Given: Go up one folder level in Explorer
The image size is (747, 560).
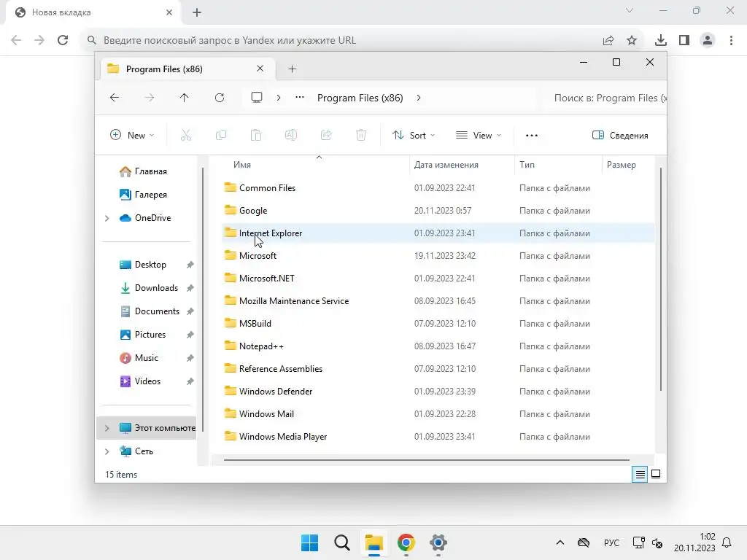Looking at the screenshot, I should [185, 98].
